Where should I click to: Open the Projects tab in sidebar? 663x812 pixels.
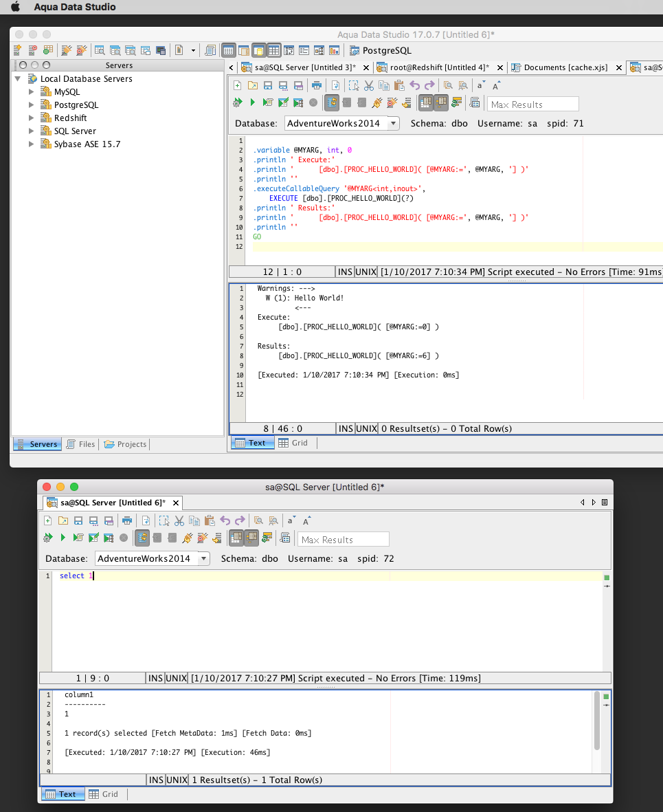click(x=126, y=443)
